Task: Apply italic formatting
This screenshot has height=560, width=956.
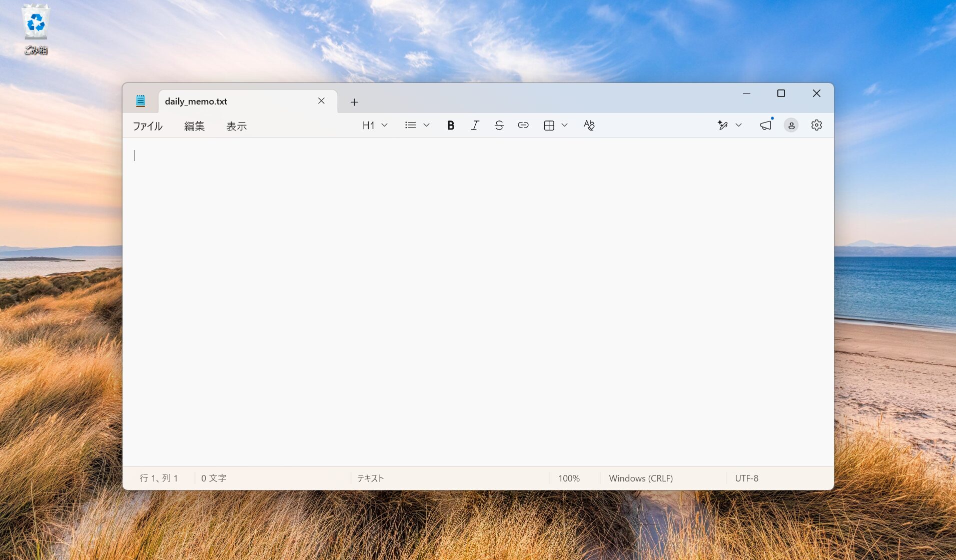Action: pyautogui.click(x=475, y=125)
